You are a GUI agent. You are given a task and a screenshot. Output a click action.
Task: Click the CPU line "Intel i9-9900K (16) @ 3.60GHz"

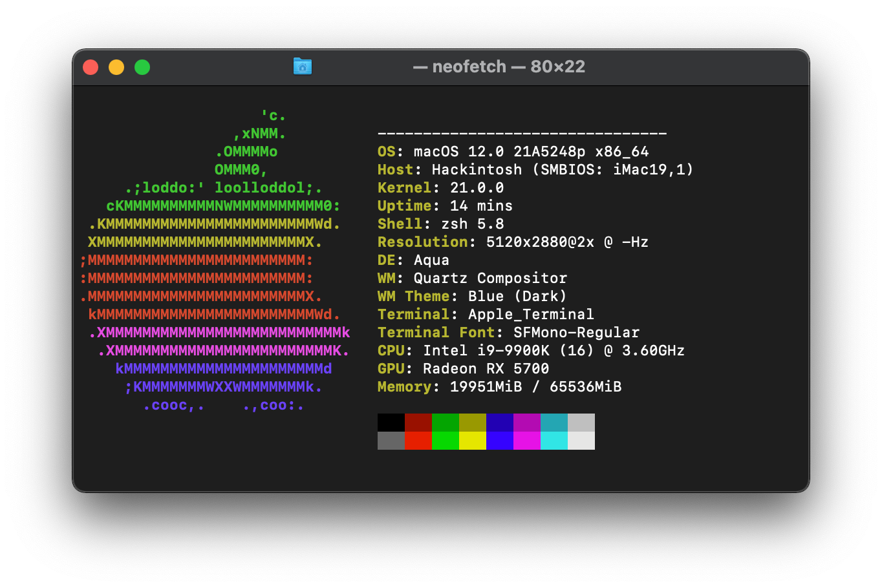pyautogui.click(x=554, y=351)
